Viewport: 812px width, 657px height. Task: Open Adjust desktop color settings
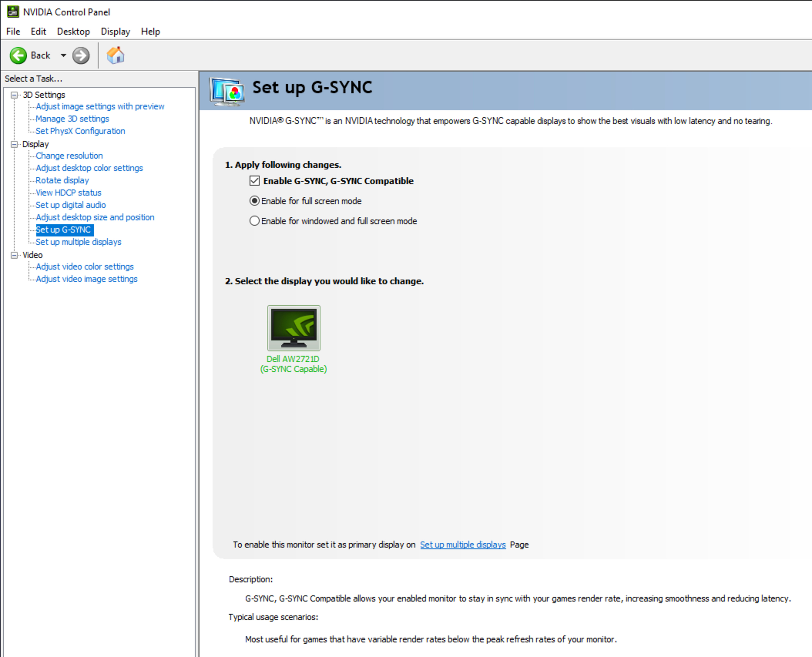click(x=89, y=168)
